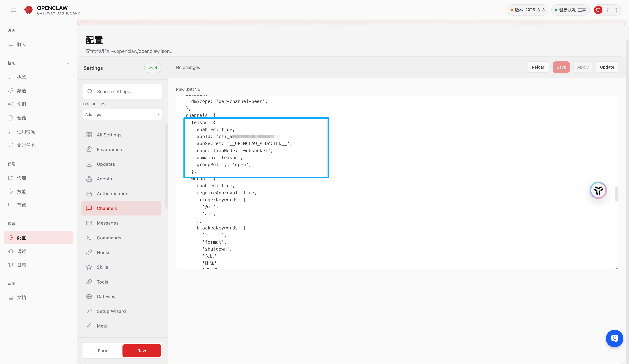
Task: Click the Search settings input field
Action: point(122,91)
